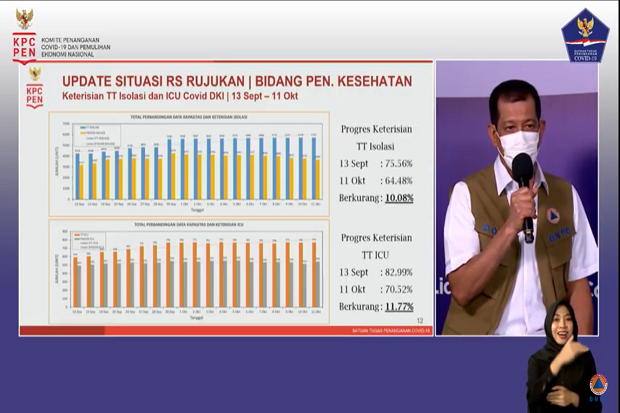Screen dimensions: 620x413
Task: Click the '13 Sept : 82.99%' ICU value
Action: (376, 272)
